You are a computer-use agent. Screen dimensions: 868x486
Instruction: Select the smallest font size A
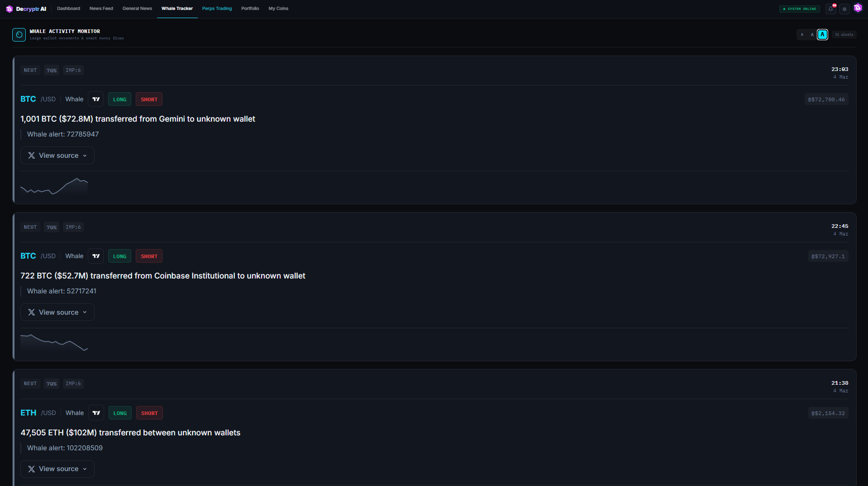(x=802, y=35)
